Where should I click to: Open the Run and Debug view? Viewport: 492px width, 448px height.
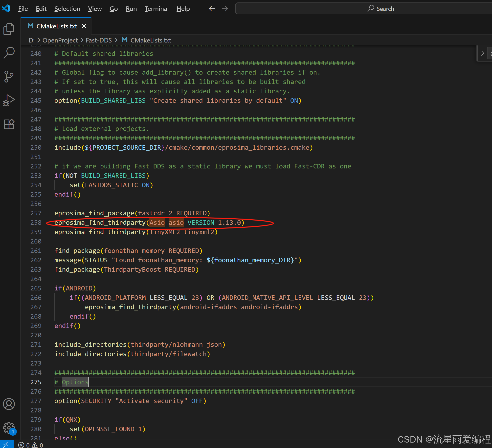coord(9,100)
